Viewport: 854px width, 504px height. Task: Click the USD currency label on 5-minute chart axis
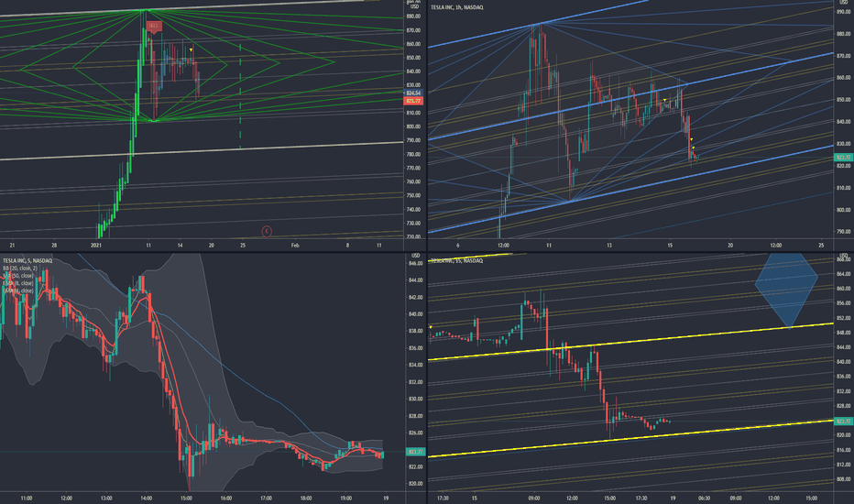(x=416, y=256)
